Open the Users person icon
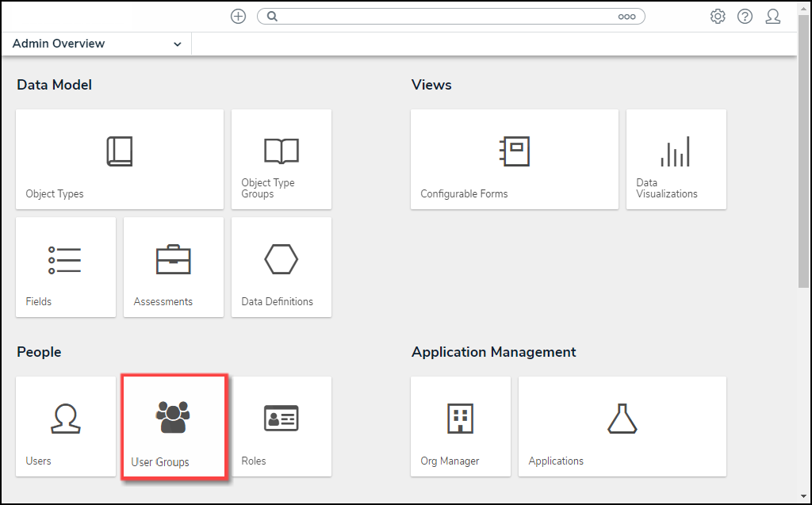 pos(66,419)
